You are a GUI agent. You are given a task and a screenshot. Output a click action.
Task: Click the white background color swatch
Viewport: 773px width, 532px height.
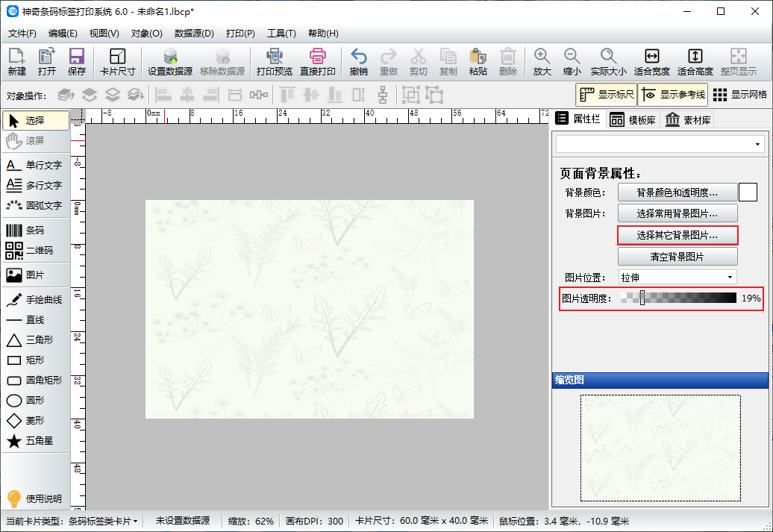pyautogui.click(x=748, y=193)
